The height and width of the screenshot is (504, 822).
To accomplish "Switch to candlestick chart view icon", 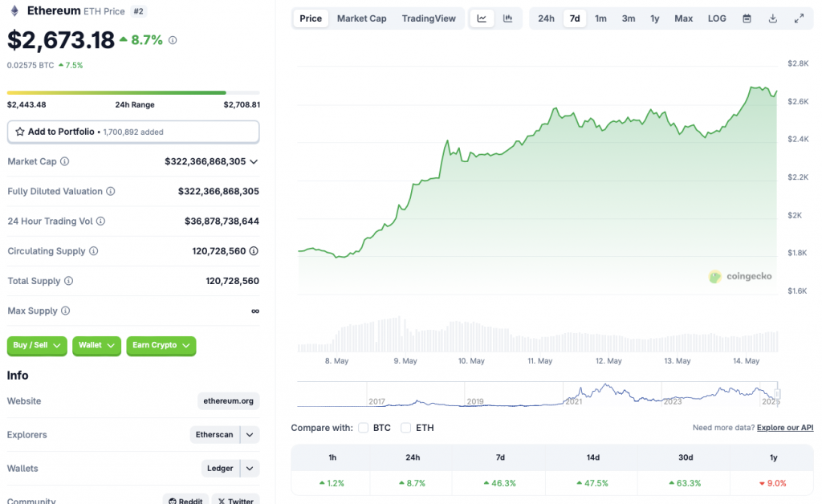I will pos(507,18).
